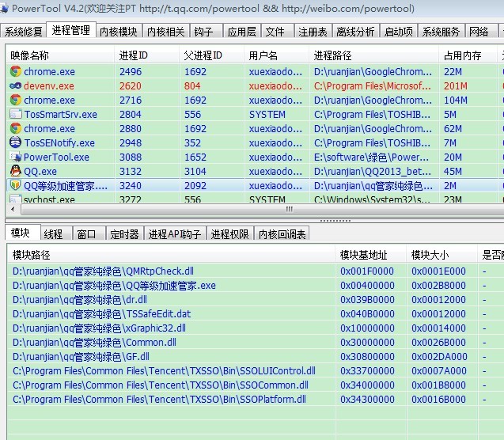Select the TosSENotify.exe process name

[x=59, y=142]
